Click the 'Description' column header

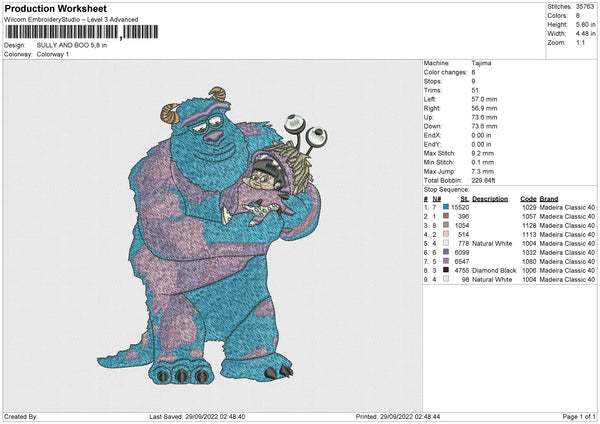tap(490, 199)
